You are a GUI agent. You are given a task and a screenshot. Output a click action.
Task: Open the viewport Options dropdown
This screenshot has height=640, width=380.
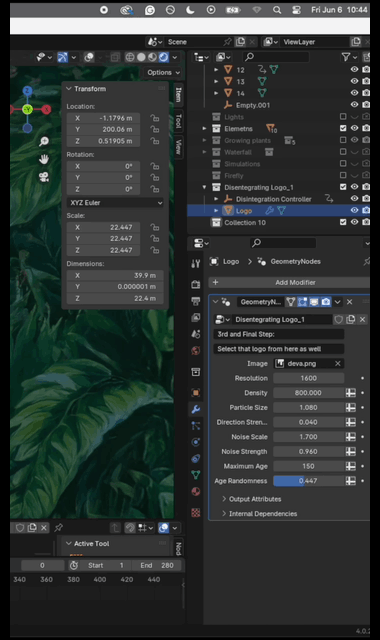162,72
